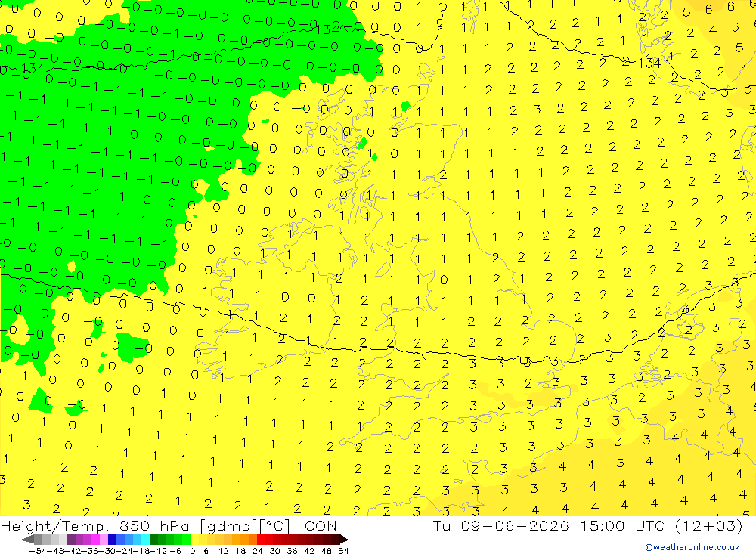The height and width of the screenshot is (554, 756).
Task: Click the '12' legend scale label
Action: point(224,551)
